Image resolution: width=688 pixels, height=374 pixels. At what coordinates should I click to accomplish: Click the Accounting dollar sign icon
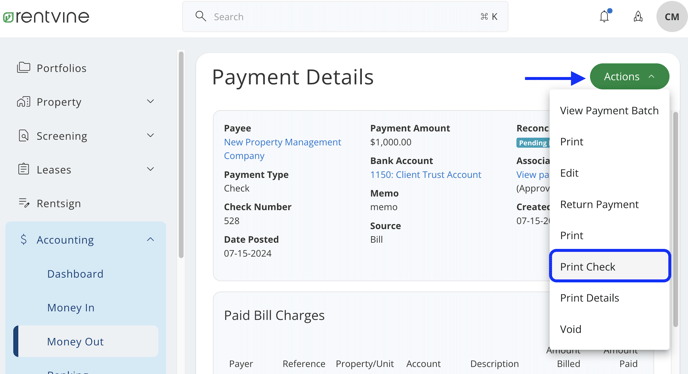(23, 239)
